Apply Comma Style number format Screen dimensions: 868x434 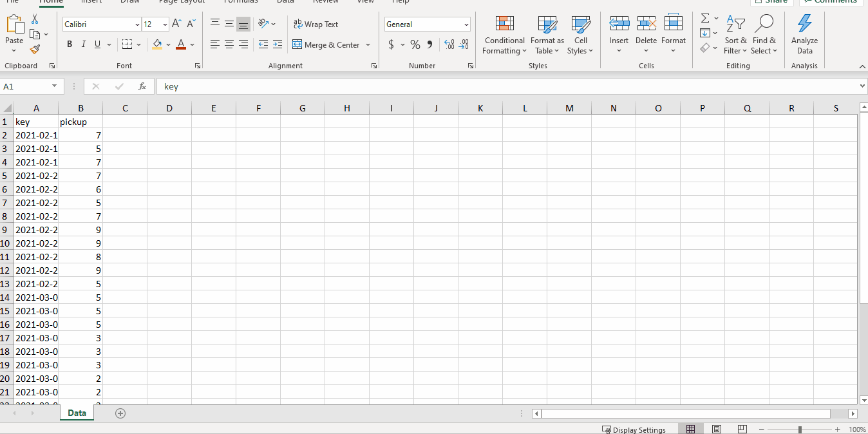pyautogui.click(x=429, y=44)
